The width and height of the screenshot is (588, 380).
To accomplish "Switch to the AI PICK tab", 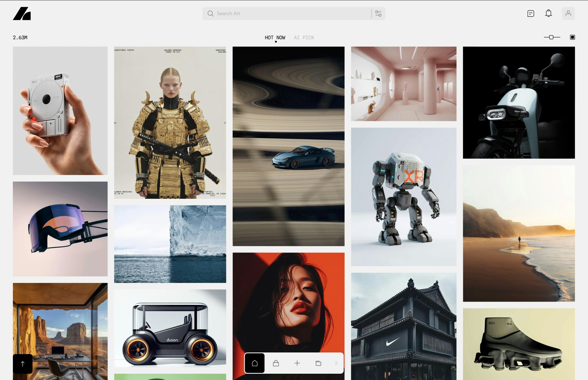I will pos(304,38).
